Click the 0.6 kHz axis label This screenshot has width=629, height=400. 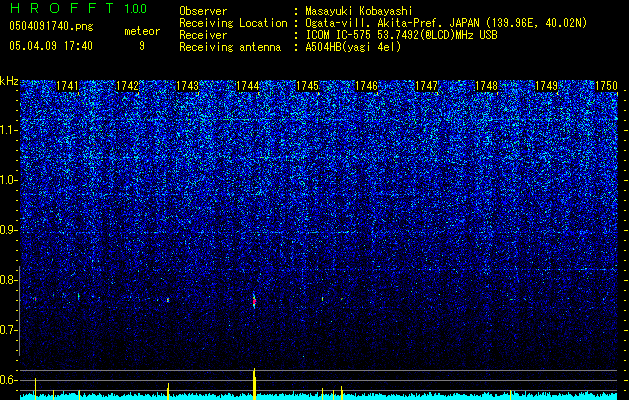[9, 380]
